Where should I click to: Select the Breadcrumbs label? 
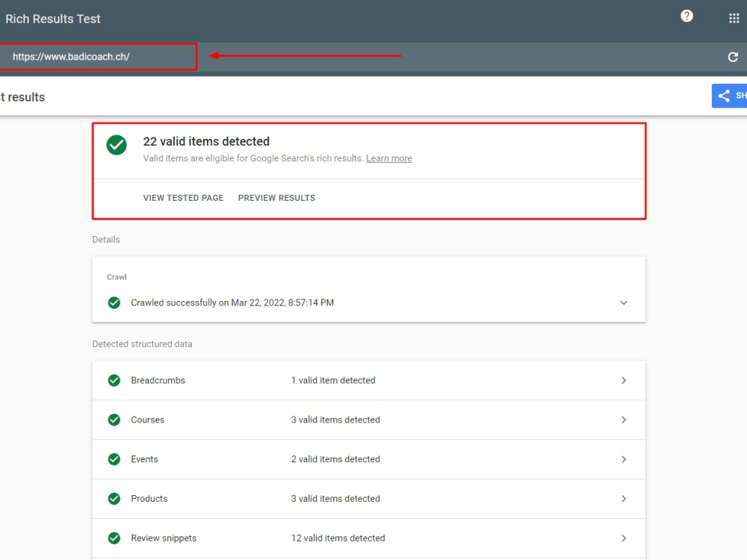(x=158, y=381)
